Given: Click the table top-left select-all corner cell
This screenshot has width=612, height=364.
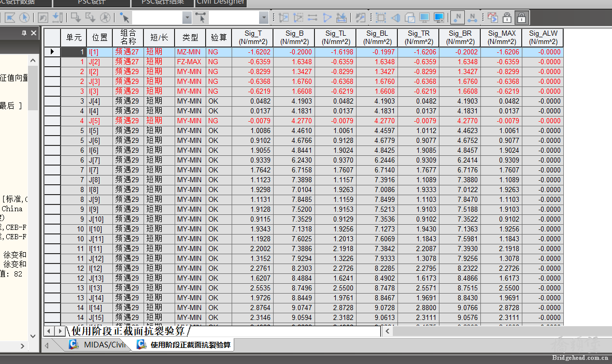Looking at the screenshot, I should [52, 37].
